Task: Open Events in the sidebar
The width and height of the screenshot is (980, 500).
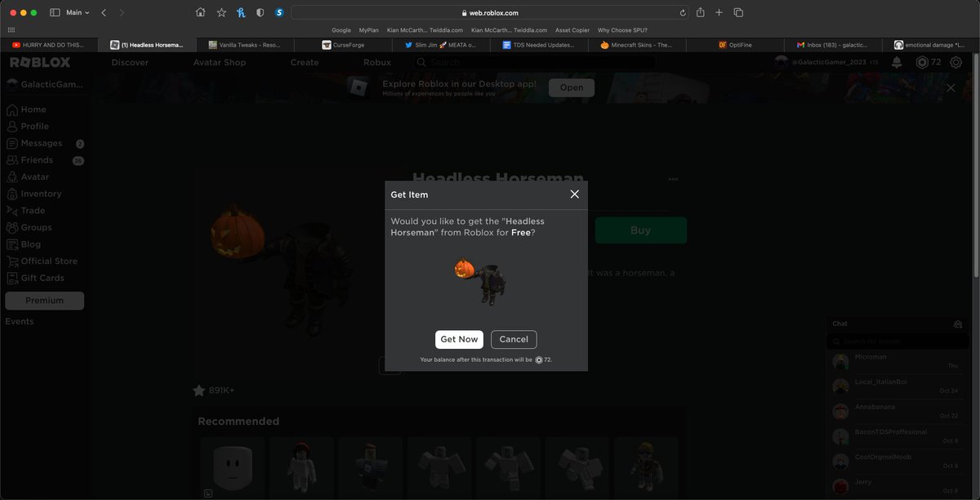Action: (x=20, y=322)
